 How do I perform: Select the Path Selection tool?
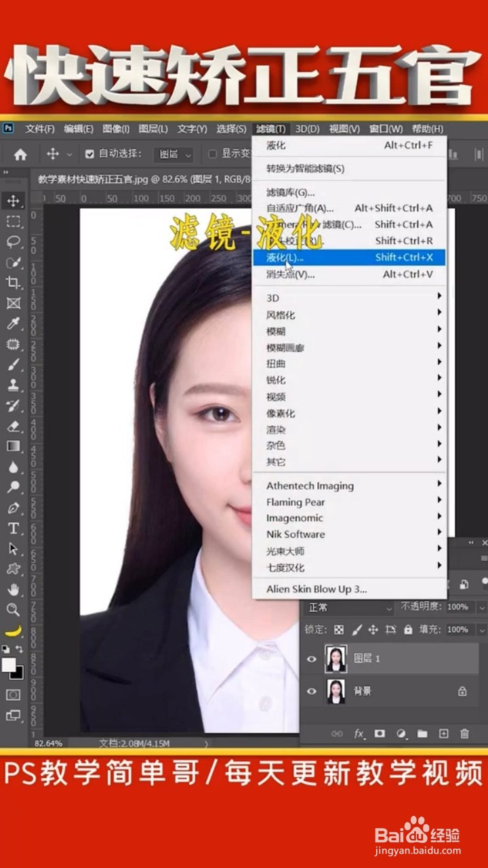(x=14, y=548)
